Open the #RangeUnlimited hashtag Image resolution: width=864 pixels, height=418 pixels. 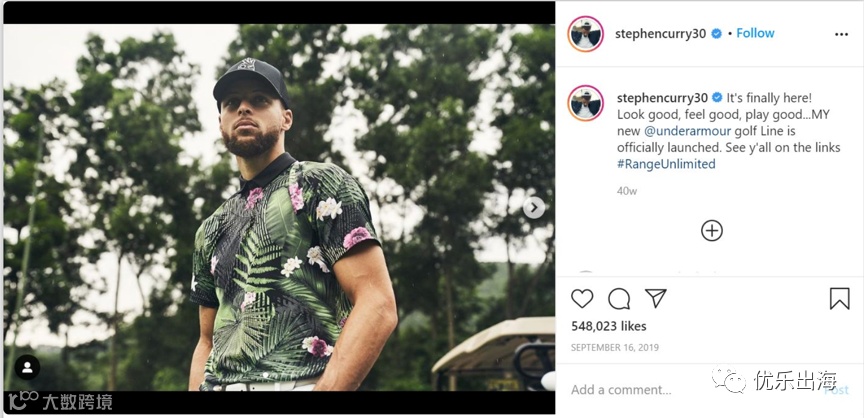point(666,164)
